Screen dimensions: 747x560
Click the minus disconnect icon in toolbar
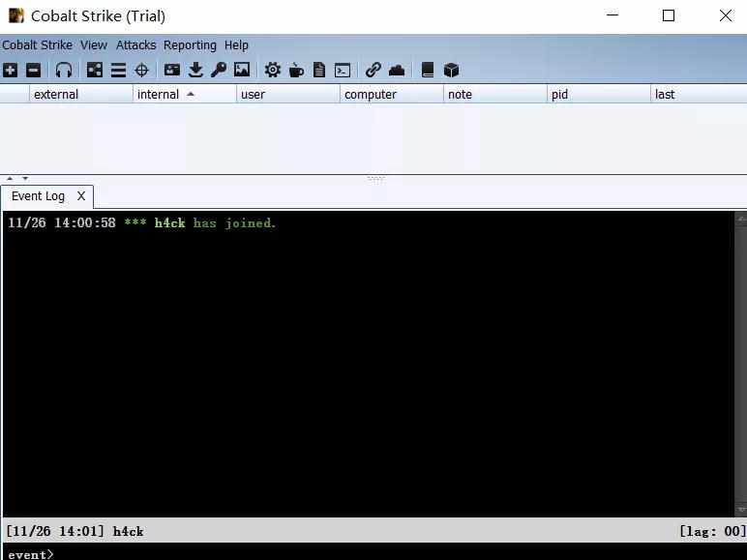tap(33, 70)
